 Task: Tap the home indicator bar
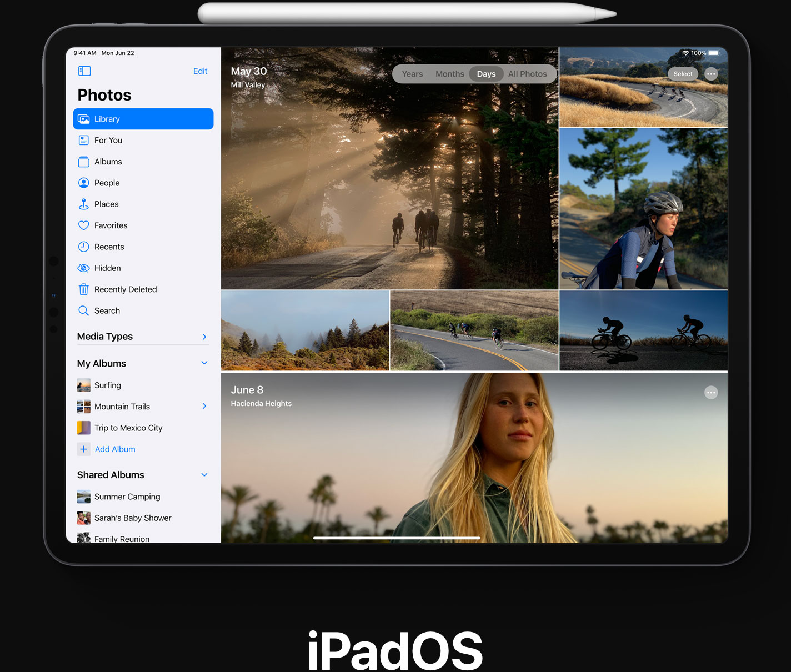click(x=397, y=538)
